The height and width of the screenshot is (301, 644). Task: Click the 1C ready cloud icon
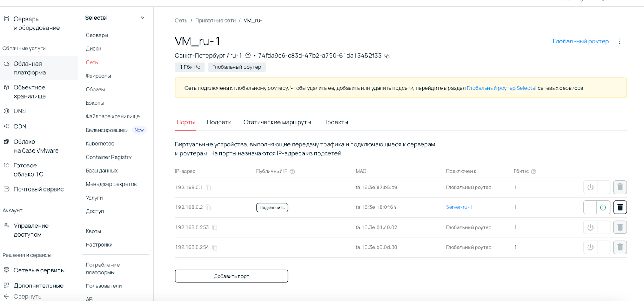coord(6,165)
